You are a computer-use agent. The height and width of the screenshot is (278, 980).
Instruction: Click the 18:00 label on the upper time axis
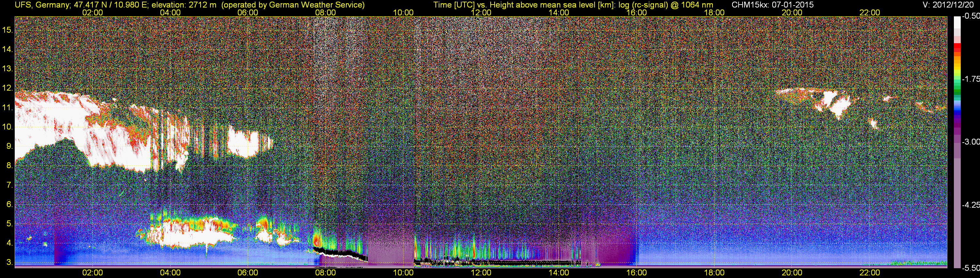click(x=714, y=12)
